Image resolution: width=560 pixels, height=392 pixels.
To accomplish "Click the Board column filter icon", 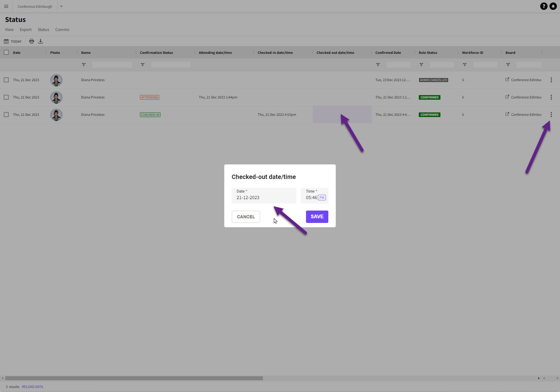I will point(508,65).
